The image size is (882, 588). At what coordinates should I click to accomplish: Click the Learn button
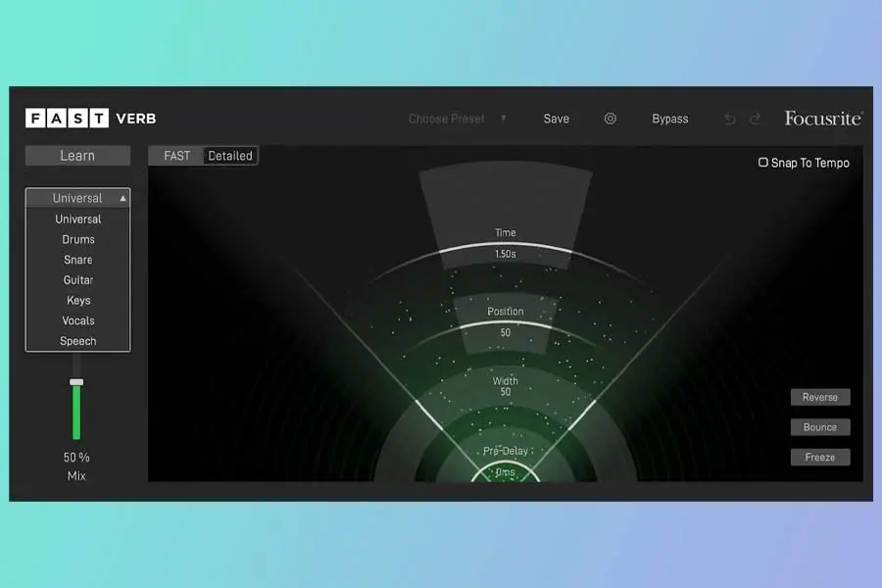77,156
